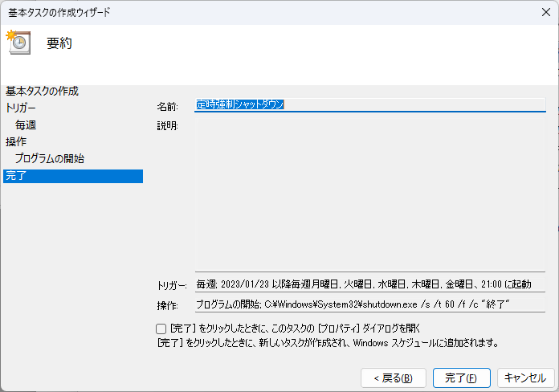Viewport: 559px width, 392px height.
Task: Click the 基本タスクの作成ウィザード title text
Action: [x=59, y=13]
